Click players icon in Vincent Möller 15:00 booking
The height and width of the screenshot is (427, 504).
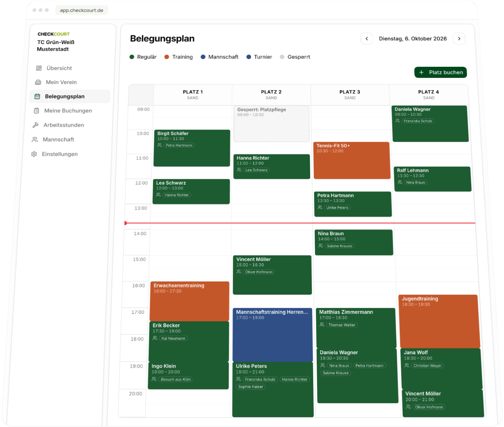[x=239, y=272]
